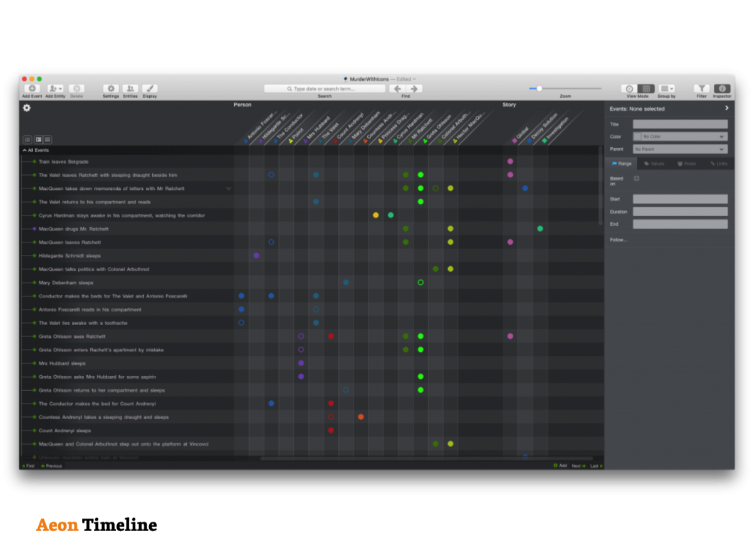The image size is (752, 560).
Task: Click the Filter funnel icon
Action: pyautogui.click(x=702, y=89)
